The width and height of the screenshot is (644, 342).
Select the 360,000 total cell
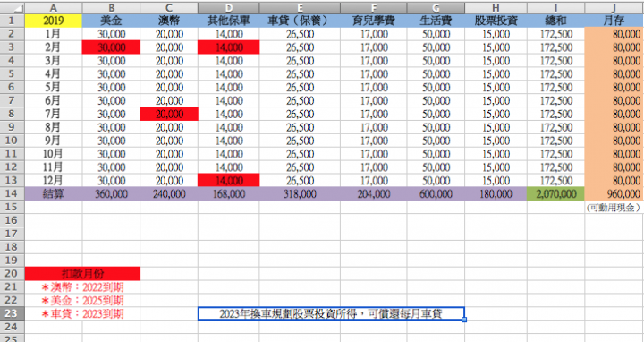coord(111,194)
